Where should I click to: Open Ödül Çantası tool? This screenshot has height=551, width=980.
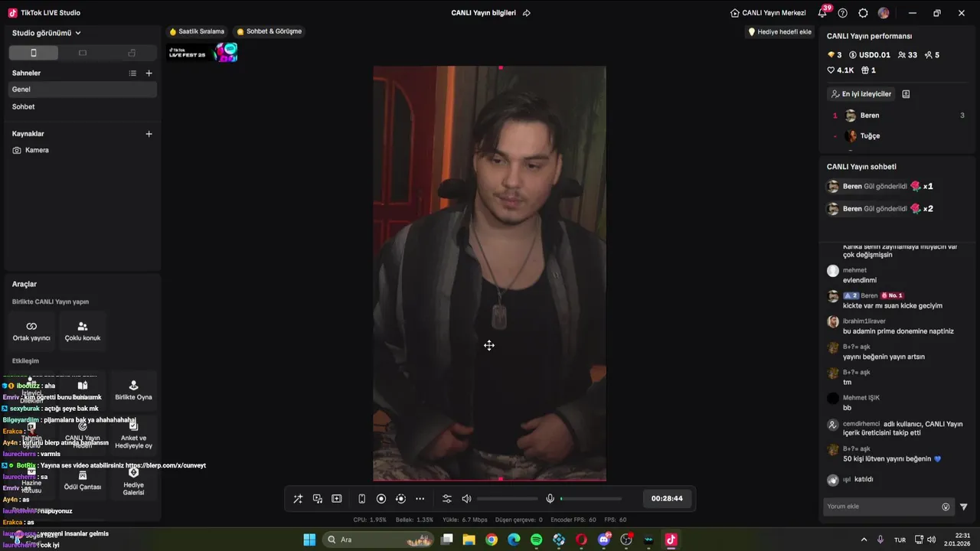click(x=83, y=481)
